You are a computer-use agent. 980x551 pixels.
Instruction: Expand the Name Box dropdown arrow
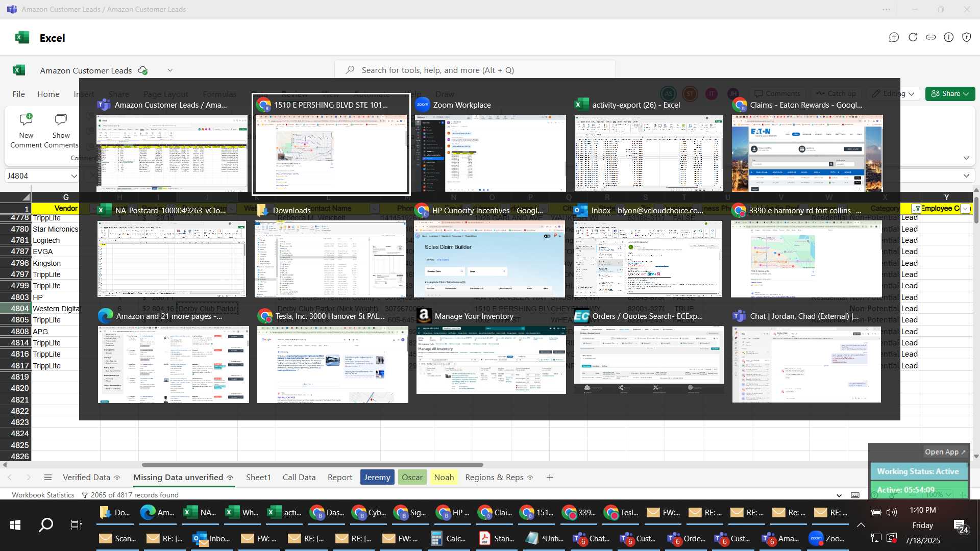point(74,176)
